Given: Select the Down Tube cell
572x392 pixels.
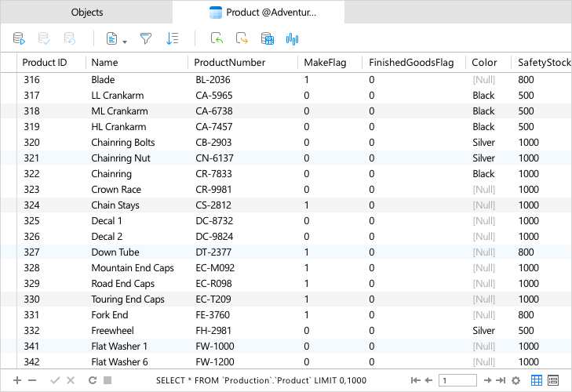Looking at the screenshot, I should coord(115,252).
